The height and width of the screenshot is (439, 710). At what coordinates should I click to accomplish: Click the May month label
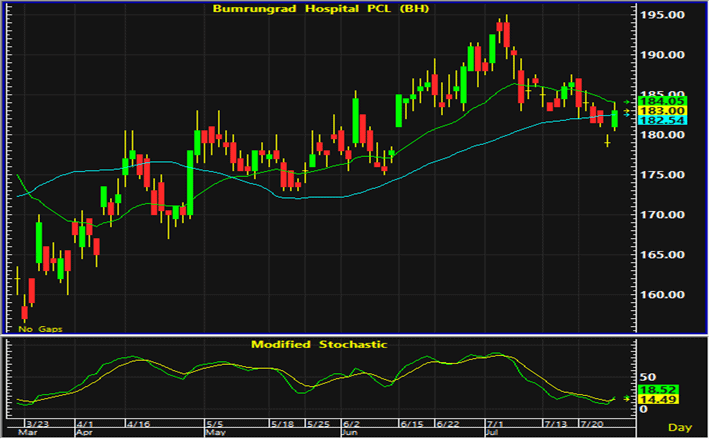(x=216, y=433)
